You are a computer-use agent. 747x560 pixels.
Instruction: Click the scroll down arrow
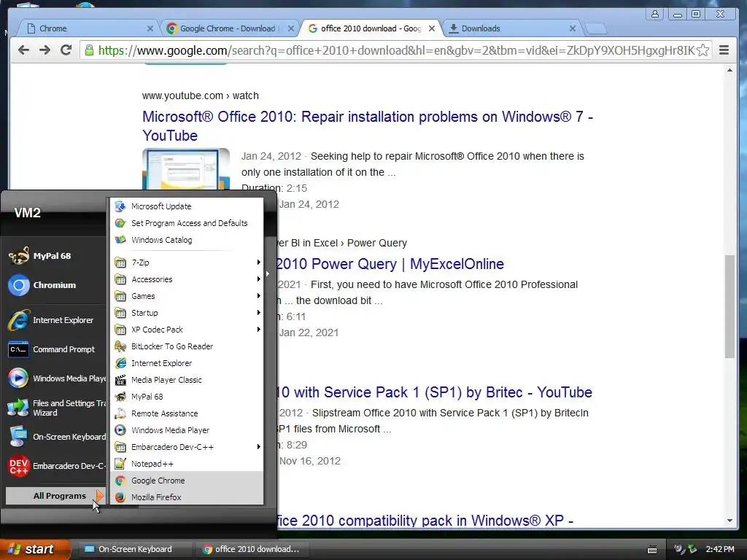pyautogui.click(x=729, y=521)
